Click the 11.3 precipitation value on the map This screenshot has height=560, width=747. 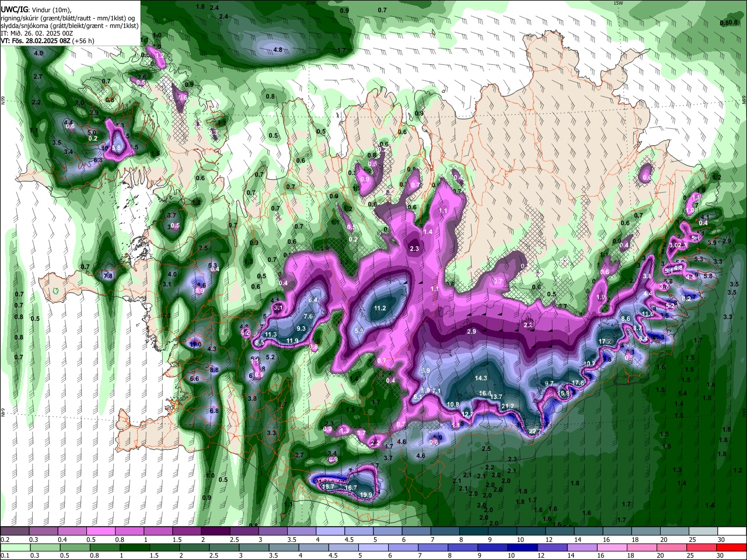pos(271,334)
